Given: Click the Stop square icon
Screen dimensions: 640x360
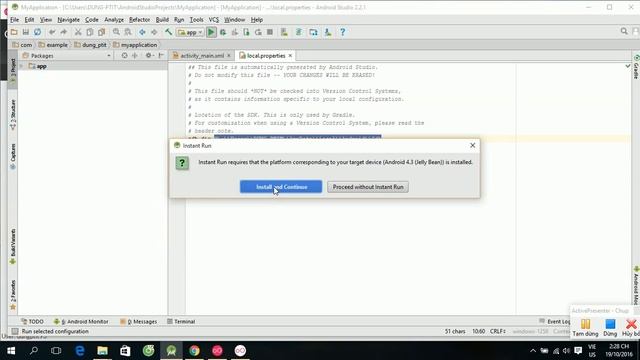Looking at the screenshot, I should coord(270,32).
